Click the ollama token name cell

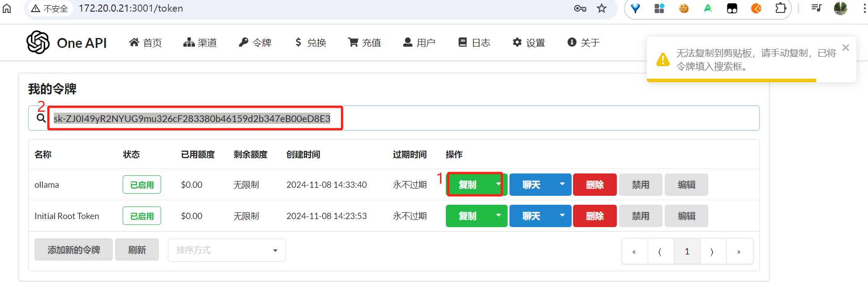click(47, 185)
